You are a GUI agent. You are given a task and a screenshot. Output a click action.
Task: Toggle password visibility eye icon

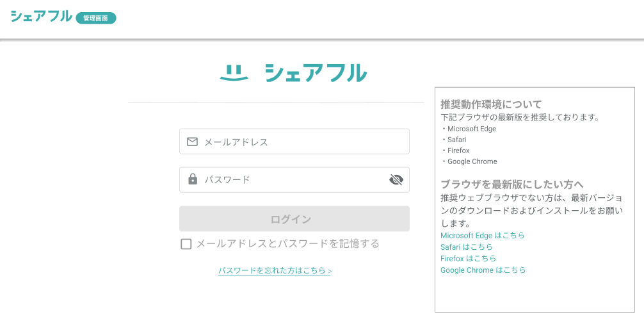396,180
